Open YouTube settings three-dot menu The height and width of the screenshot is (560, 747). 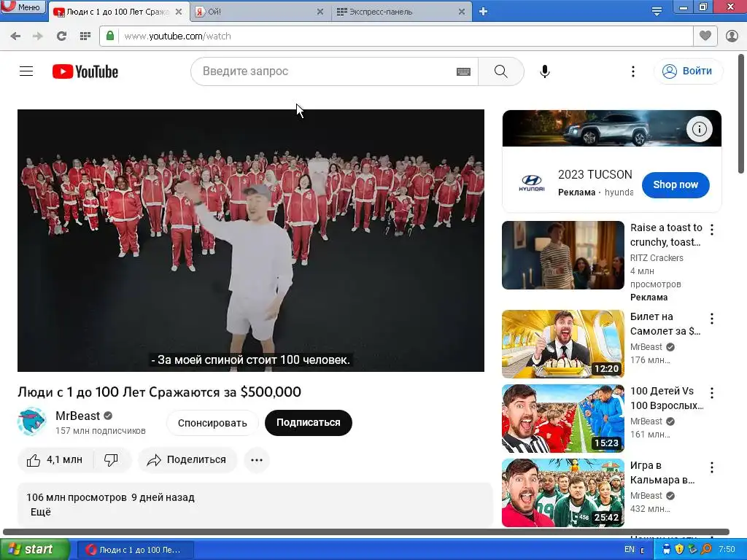coord(633,71)
